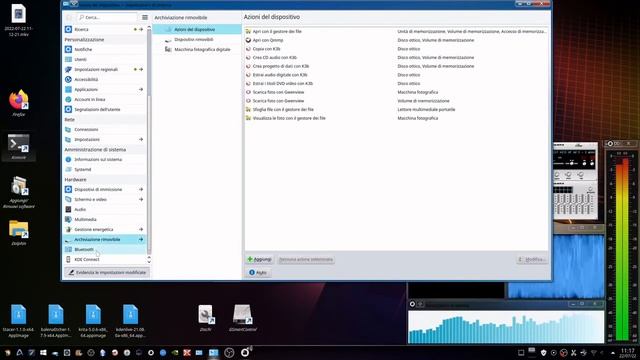Open the hamburger menu beside search
Viewport: 640px width, 360px height.
click(x=145, y=18)
